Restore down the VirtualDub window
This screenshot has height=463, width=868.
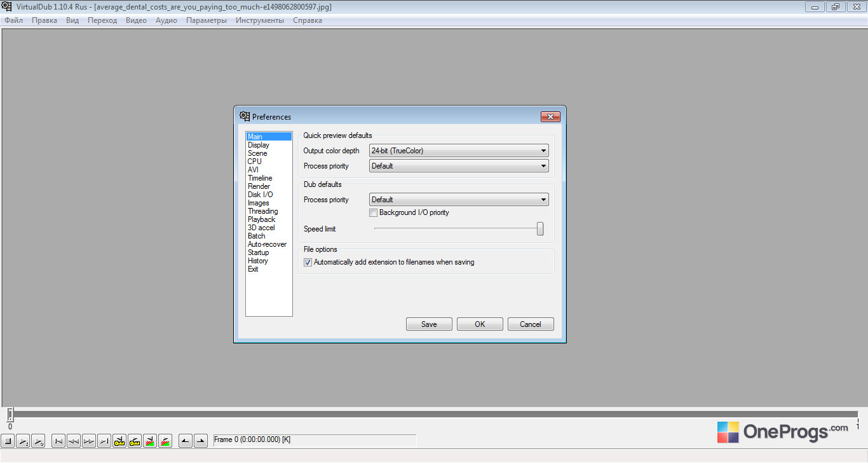pyautogui.click(x=835, y=7)
